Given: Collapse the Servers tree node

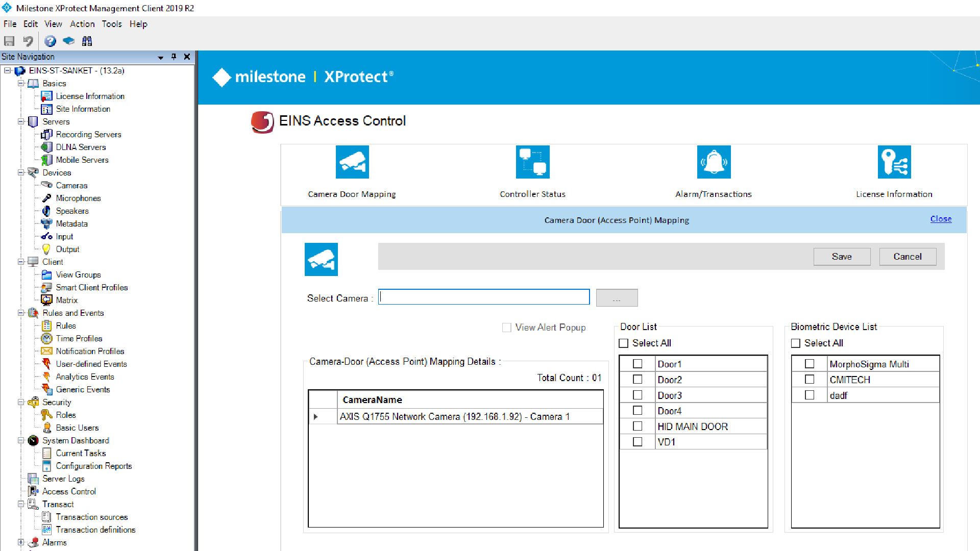Looking at the screenshot, I should [21, 121].
